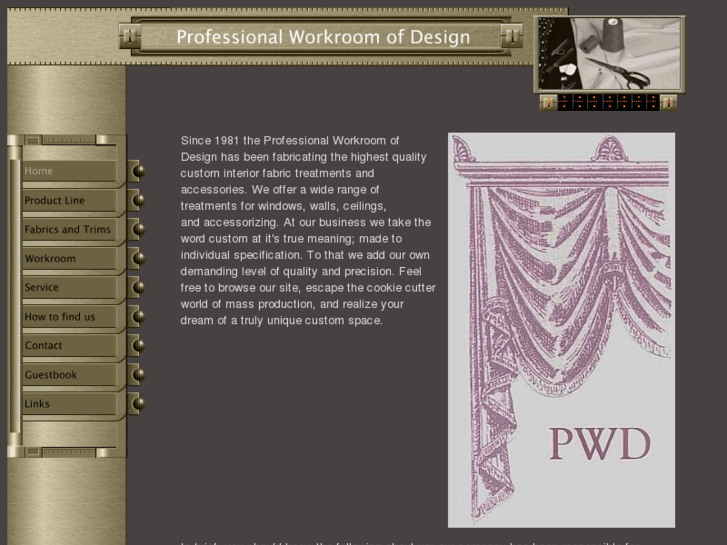
Task: Click the knob beside Home
Action: (138, 171)
